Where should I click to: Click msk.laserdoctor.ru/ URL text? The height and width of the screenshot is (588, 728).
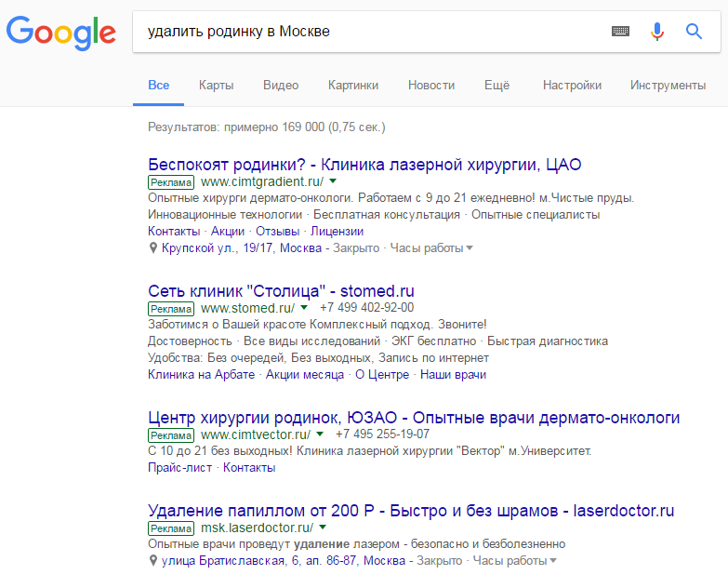[257, 528]
